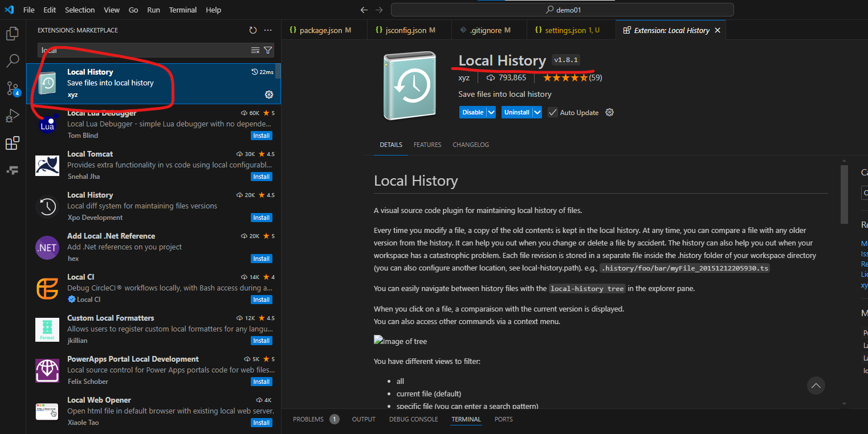Switch to the jsconfig.json editor tab
The height and width of the screenshot is (434, 868).
coord(409,30)
